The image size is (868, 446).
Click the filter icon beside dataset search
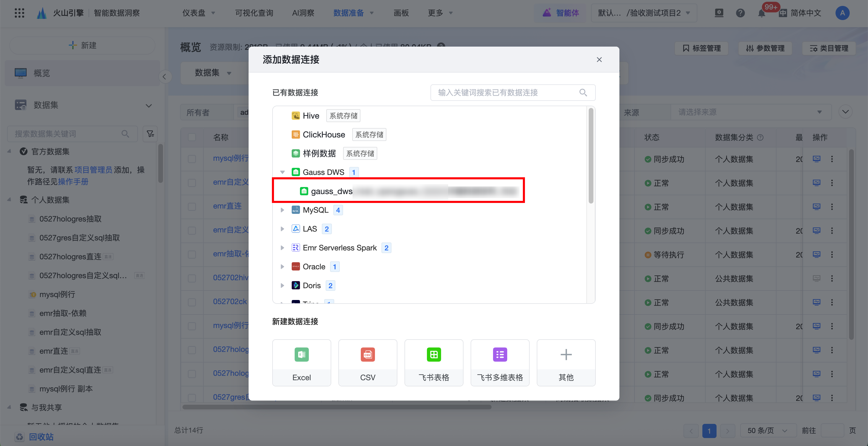tap(150, 134)
